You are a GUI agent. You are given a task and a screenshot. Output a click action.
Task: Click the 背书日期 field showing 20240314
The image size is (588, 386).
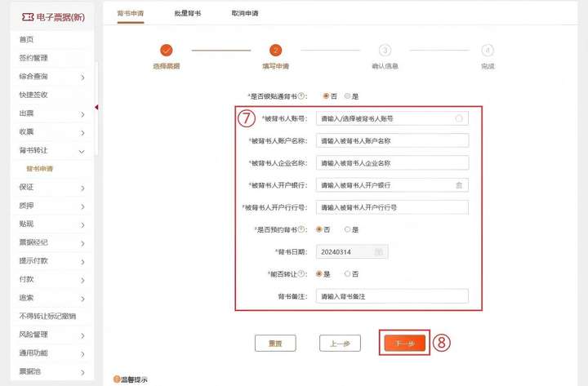point(352,252)
